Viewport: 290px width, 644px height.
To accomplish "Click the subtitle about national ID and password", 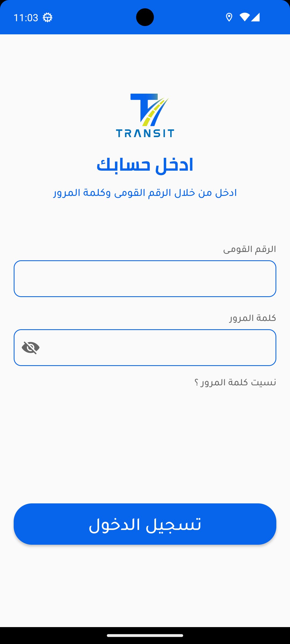I will click(145, 193).
